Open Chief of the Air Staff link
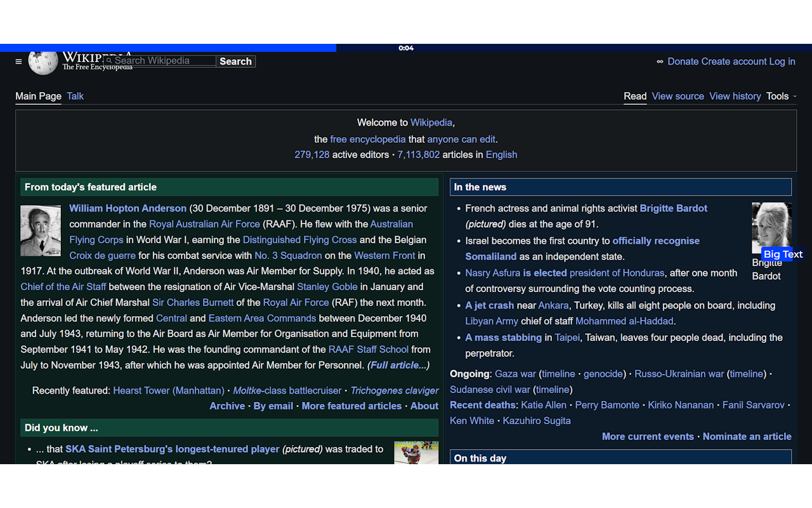Screen dimensions: 812x508 tap(63, 287)
